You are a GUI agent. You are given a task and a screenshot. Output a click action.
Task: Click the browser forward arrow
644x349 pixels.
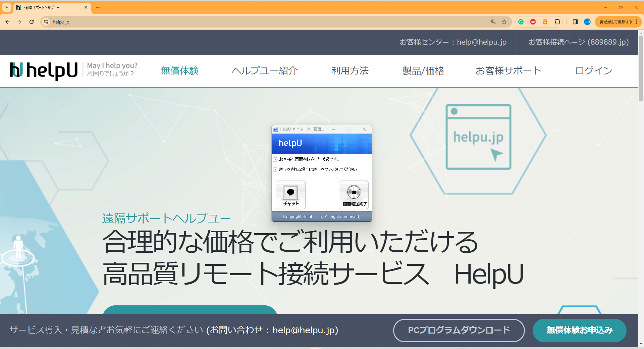pyautogui.click(x=19, y=22)
